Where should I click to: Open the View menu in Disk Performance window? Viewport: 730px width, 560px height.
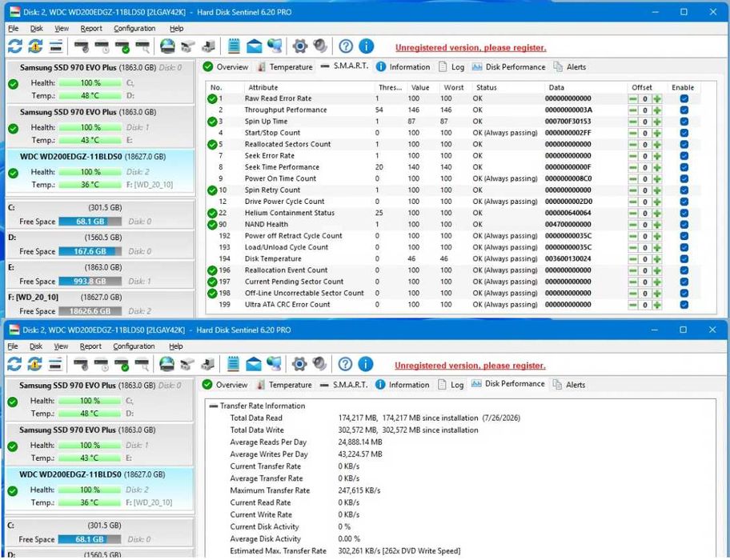tap(61, 346)
